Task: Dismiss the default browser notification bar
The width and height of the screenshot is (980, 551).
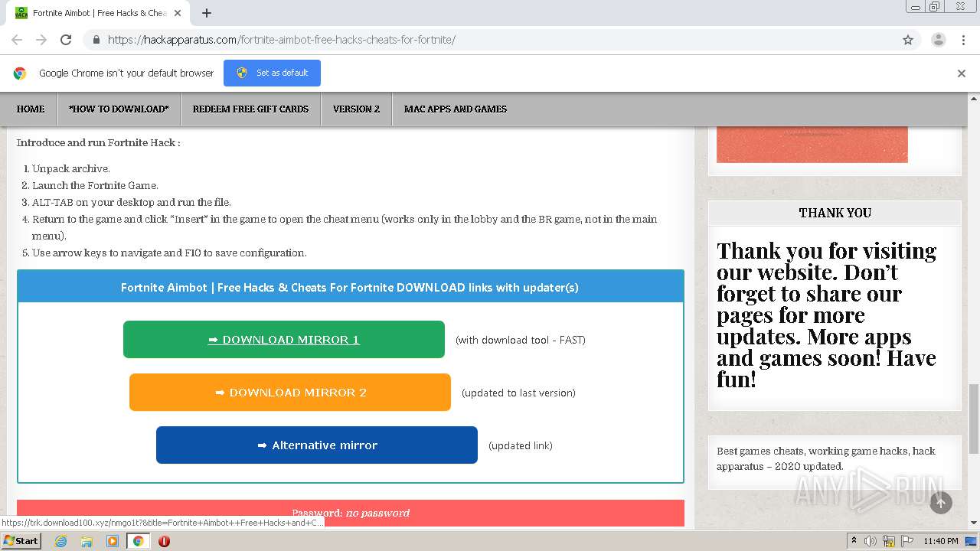Action: [x=961, y=73]
